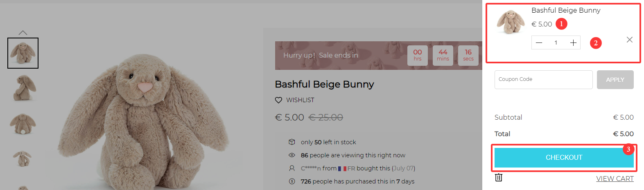This screenshot has height=190, width=644.
Task: Click the main bunny product image
Action: pos(143,123)
